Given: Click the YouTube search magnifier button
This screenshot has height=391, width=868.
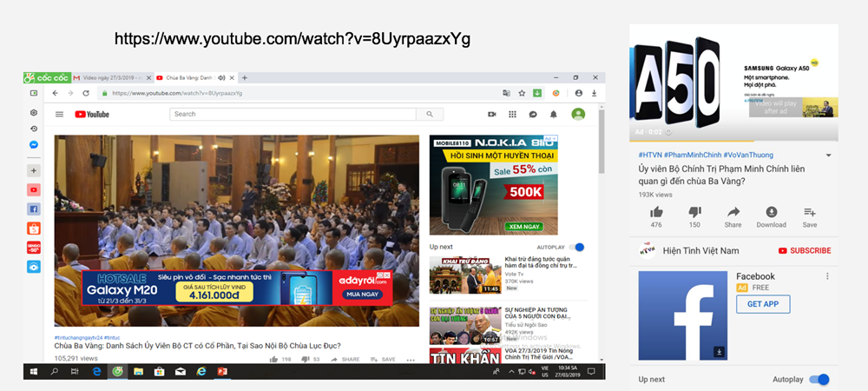Looking at the screenshot, I should [430, 114].
